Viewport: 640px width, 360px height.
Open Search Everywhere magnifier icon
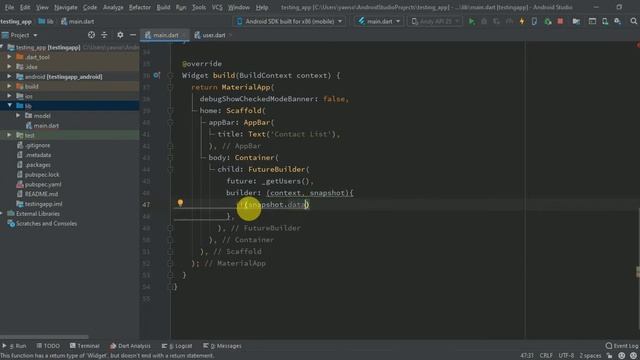point(633,21)
